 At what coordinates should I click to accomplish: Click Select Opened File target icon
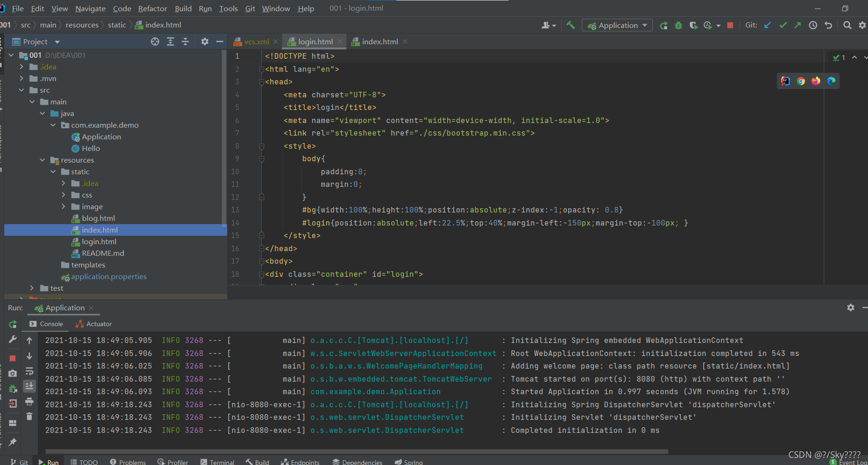pos(155,41)
